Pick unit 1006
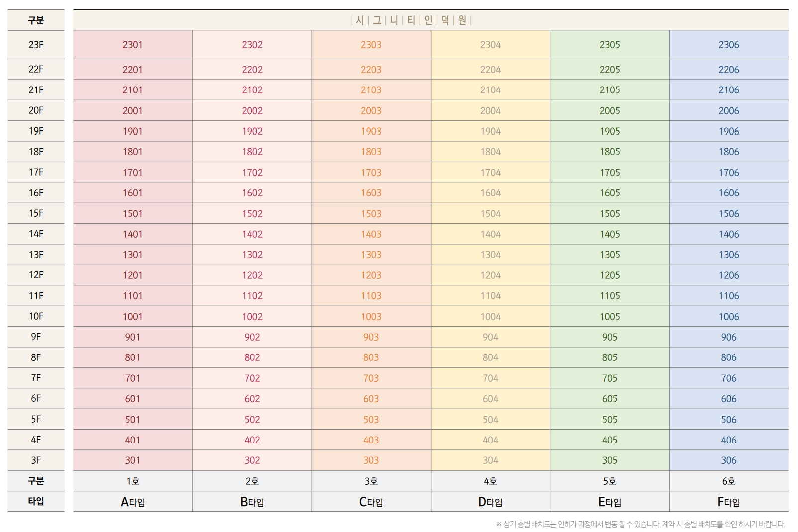The width and height of the screenshot is (798, 532). tap(729, 317)
